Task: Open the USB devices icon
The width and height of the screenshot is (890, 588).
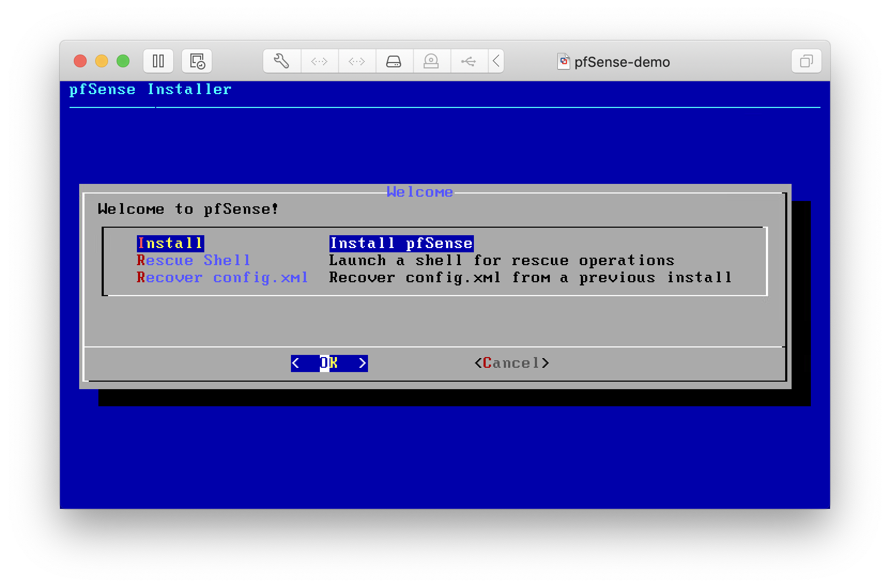Action: pos(470,61)
